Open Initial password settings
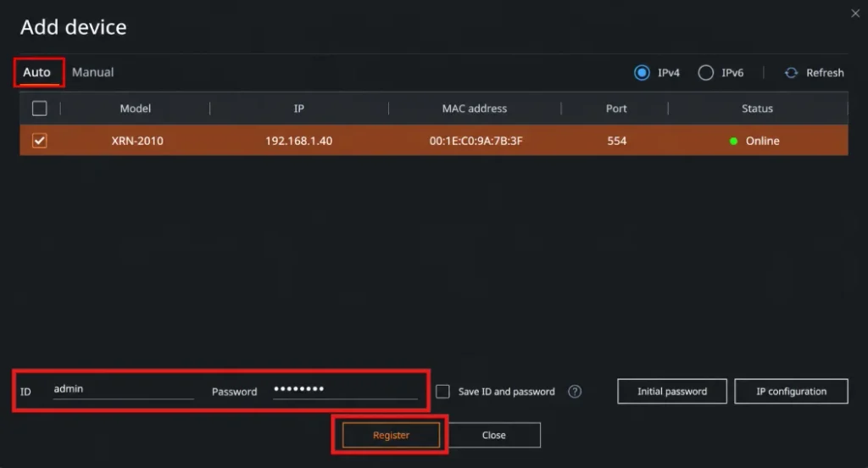This screenshot has width=868, height=468. pyautogui.click(x=672, y=392)
